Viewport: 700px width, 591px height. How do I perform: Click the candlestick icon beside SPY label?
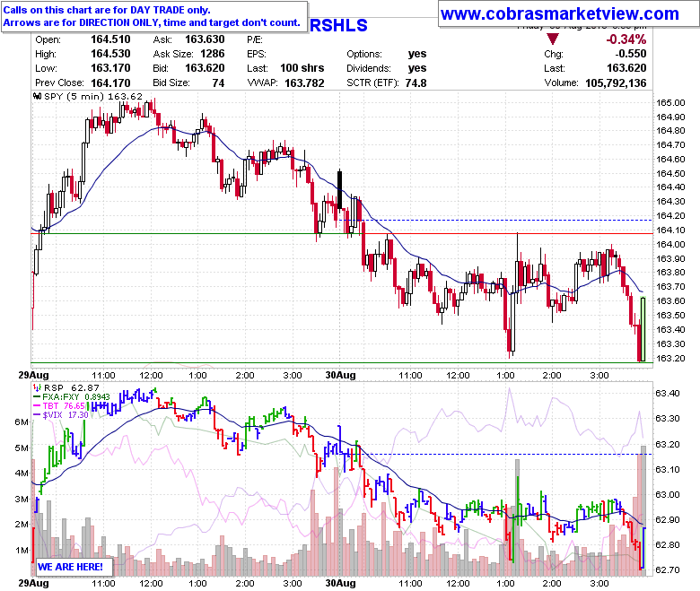[38, 96]
